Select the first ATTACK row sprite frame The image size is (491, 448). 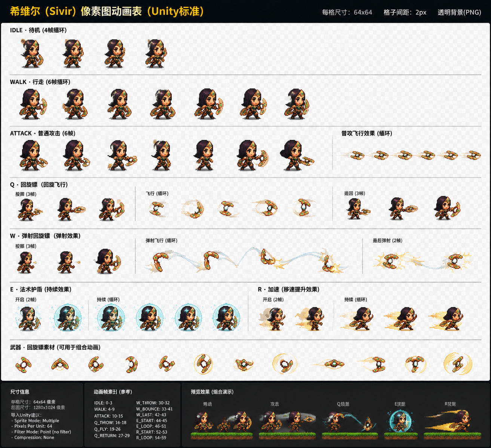click(x=33, y=155)
